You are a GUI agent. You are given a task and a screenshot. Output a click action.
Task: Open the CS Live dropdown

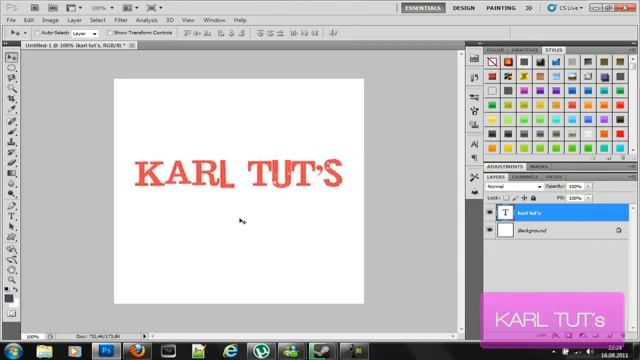566,8
